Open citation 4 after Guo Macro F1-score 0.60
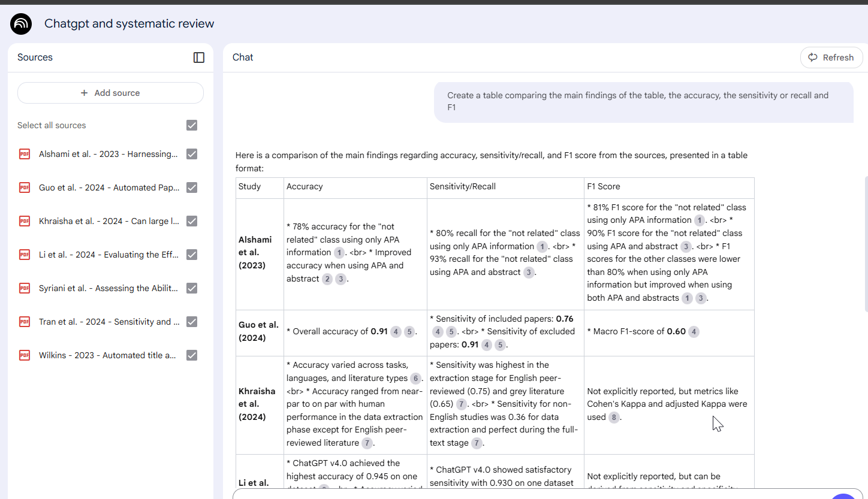This screenshot has width=868, height=499. click(x=694, y=331)
